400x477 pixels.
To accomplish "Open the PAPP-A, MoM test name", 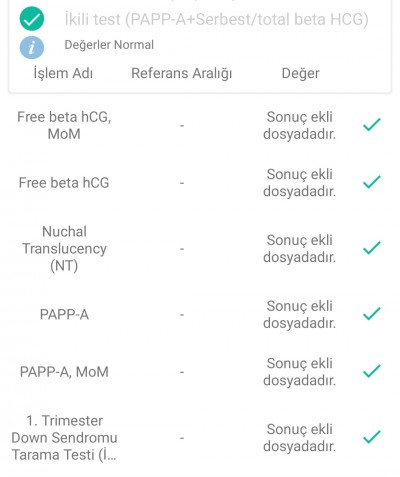I will (64, 372).
